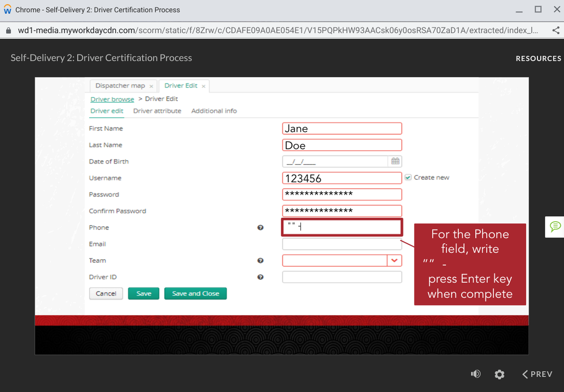This screenshot has height=392, width=564.
Task: Click the Driver ID input field
Action: pyautogui.click(x=342, y=277)
